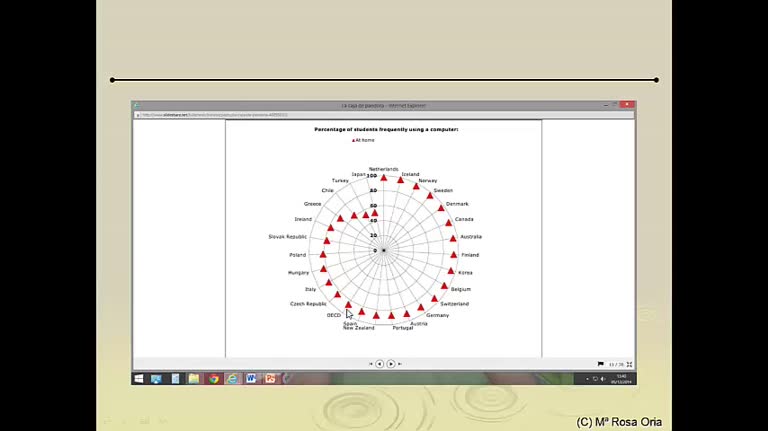Image resolution: width=768 pixels, height=431 pixels.
Task: Click the page icon in the address bar
Action: pos(138,115)
